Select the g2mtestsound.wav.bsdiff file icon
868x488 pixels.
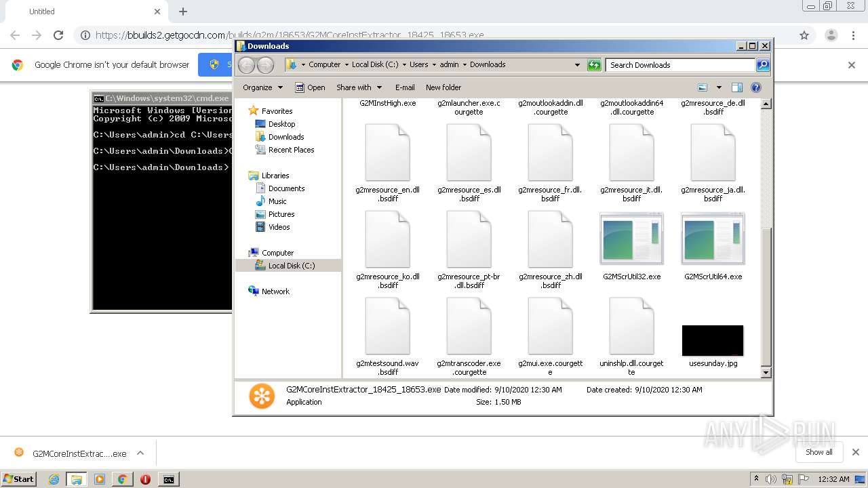point(387,326)
